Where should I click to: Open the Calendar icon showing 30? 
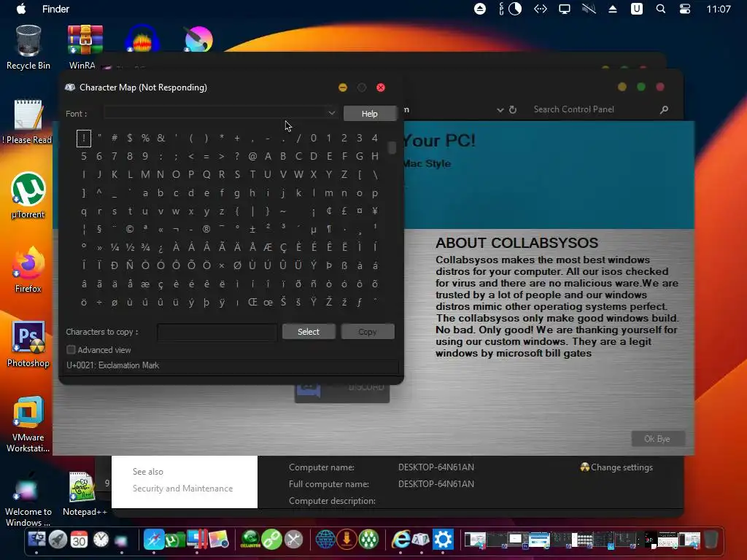pyautogui.click(x=79, y=540)
